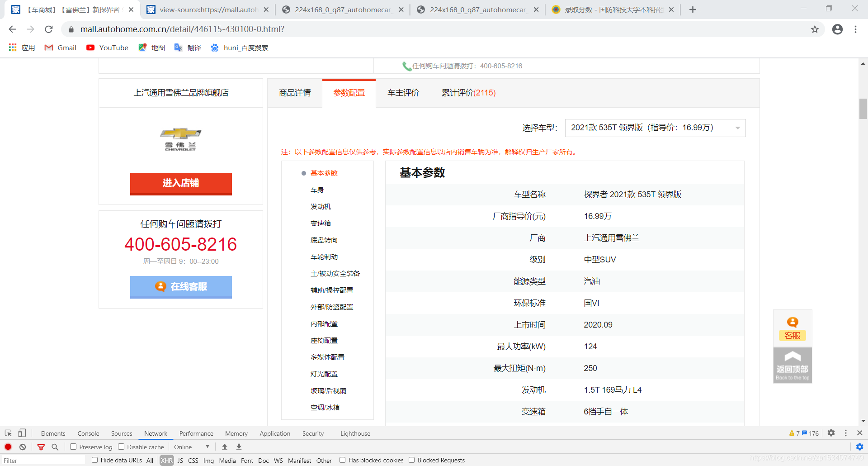Image resolution: width=868 pixels, height=466 pixels.
Task: Click the address bar URL
Action: pos(182,29)
